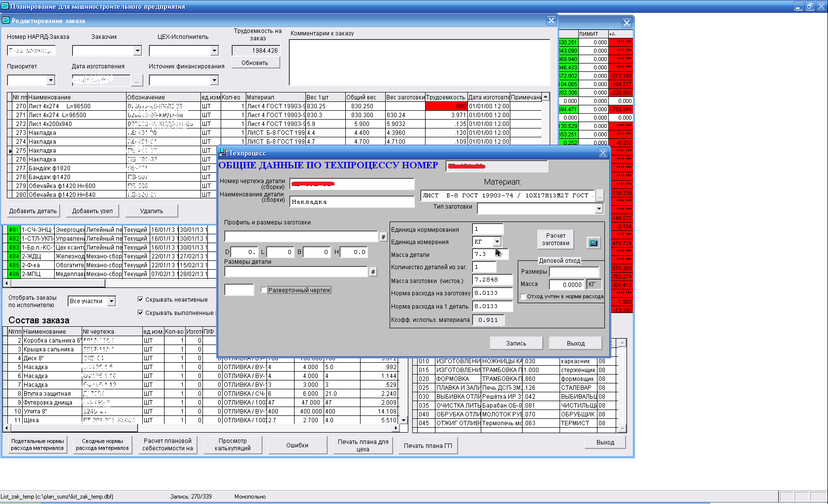Click the # button beside Размеры детали field
This screenshot has height=504, width=828.
373,272
